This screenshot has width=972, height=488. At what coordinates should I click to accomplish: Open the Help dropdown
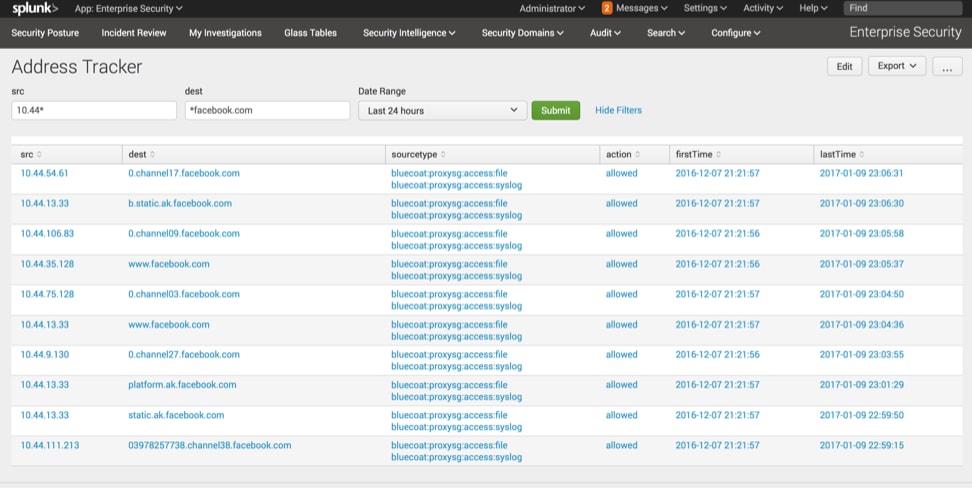[813, 9]
